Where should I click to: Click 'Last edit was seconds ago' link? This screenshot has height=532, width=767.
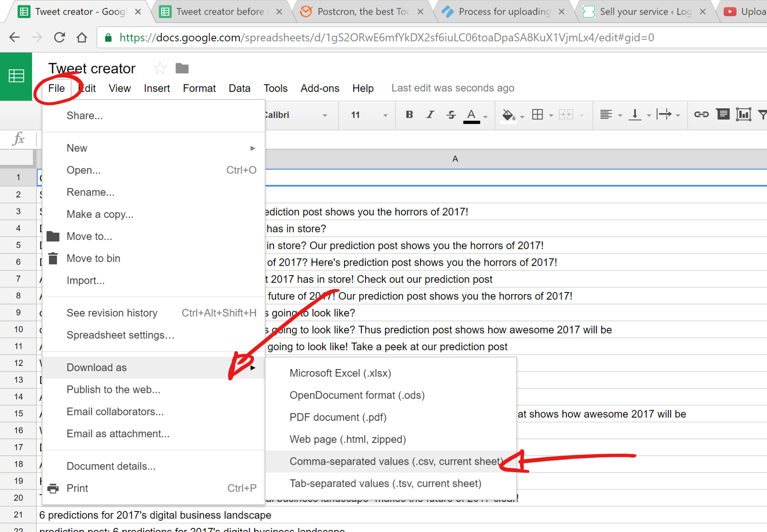pyautogui.click(x=452, y=88)
